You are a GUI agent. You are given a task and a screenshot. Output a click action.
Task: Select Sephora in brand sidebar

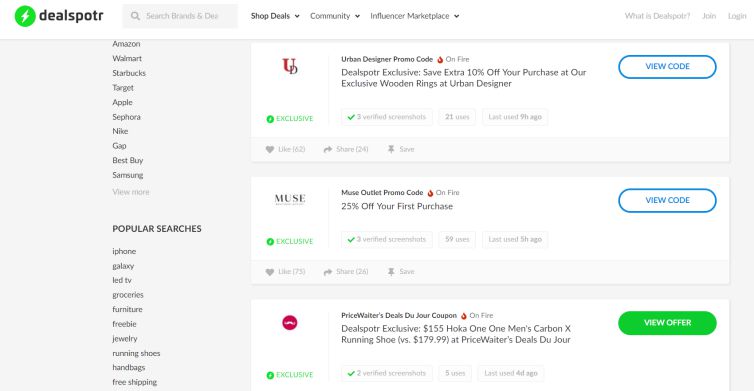click(x=126, y=117)
